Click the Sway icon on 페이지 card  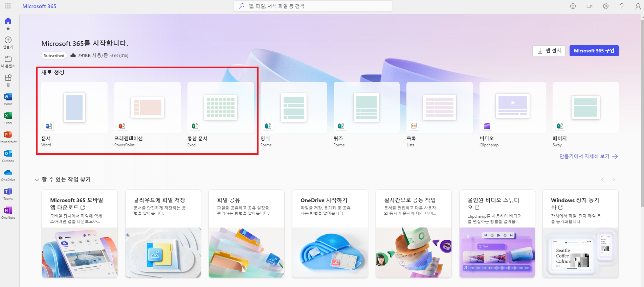click(560, 126)
